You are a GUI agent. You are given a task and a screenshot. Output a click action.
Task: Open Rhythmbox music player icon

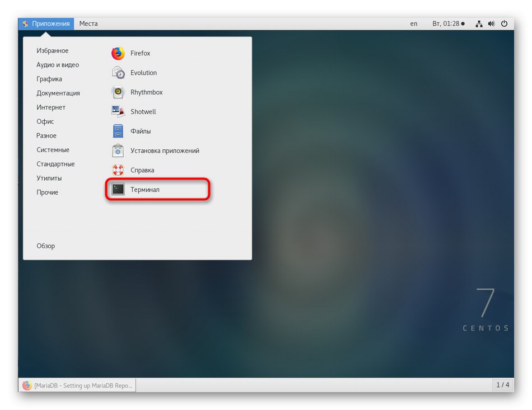118,92
